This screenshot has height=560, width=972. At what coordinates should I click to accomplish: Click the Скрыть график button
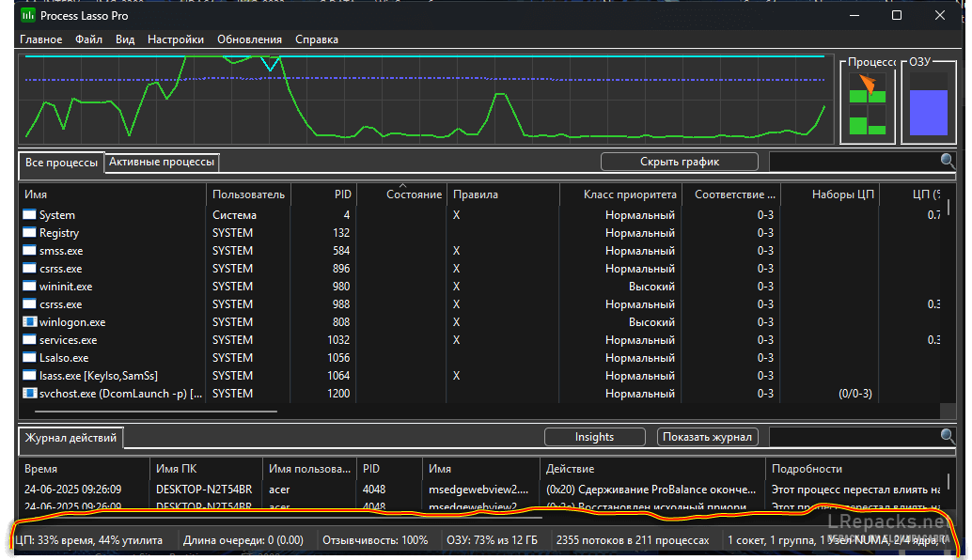[x=680, y=162]
